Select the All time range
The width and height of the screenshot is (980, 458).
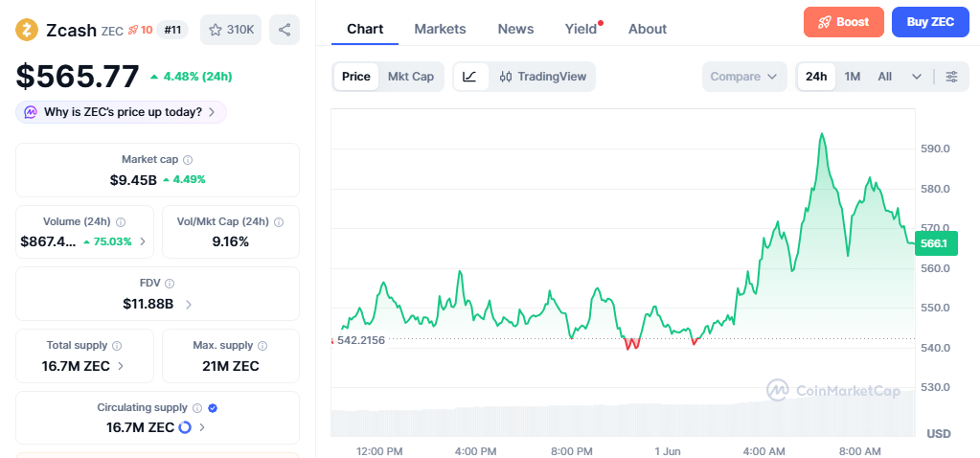click(884, 77)
